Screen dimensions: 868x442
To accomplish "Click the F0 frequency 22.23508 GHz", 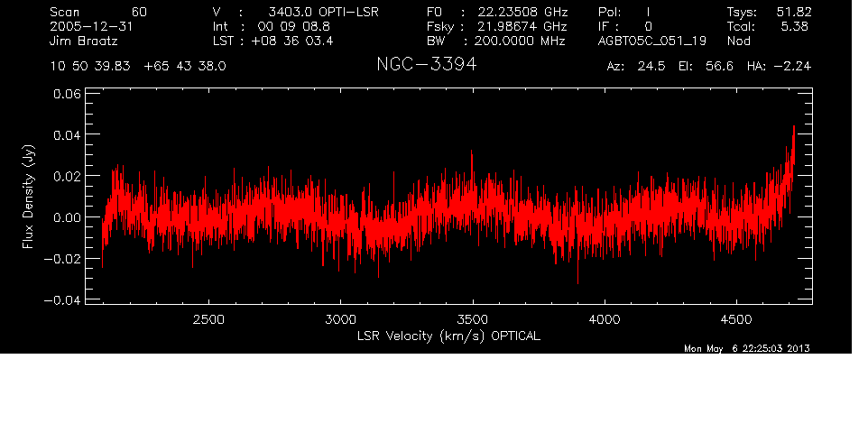I will [x=522, y=12].
